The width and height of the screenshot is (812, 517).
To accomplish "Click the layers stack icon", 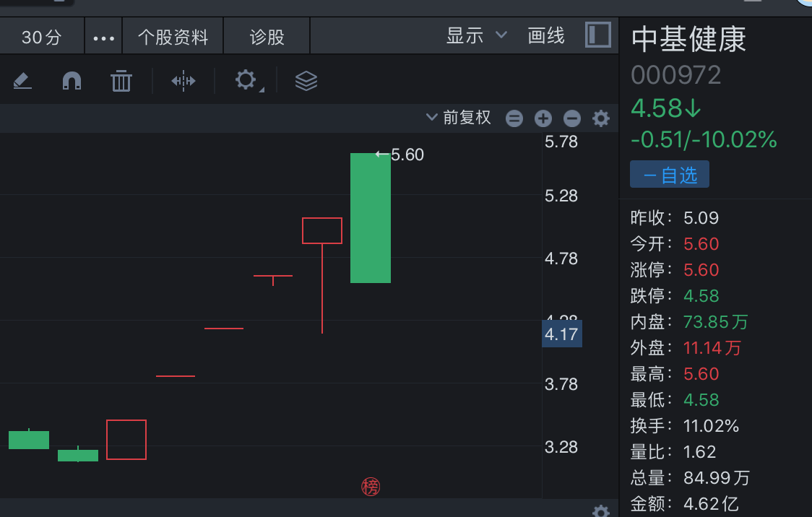I will [x=306, y=81].
